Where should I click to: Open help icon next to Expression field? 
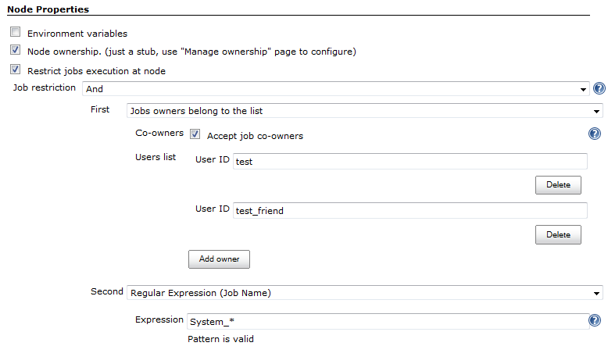click(595, 320)
